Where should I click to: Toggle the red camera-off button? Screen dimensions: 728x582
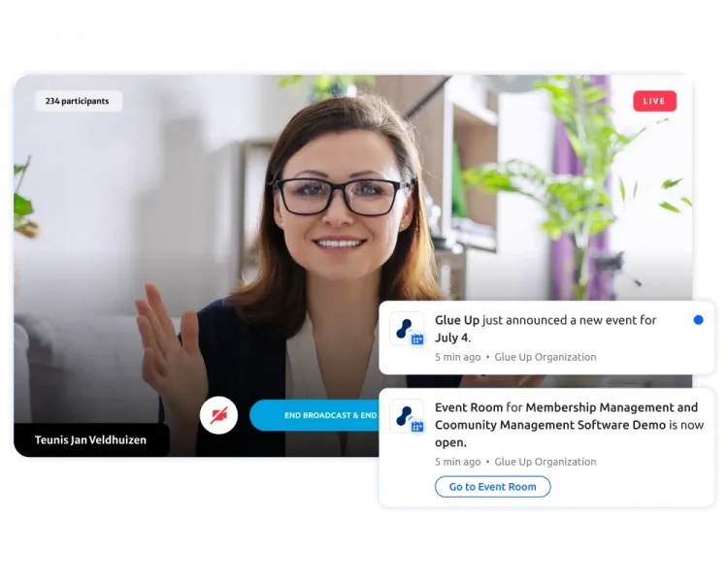click(x=218, y=415)
